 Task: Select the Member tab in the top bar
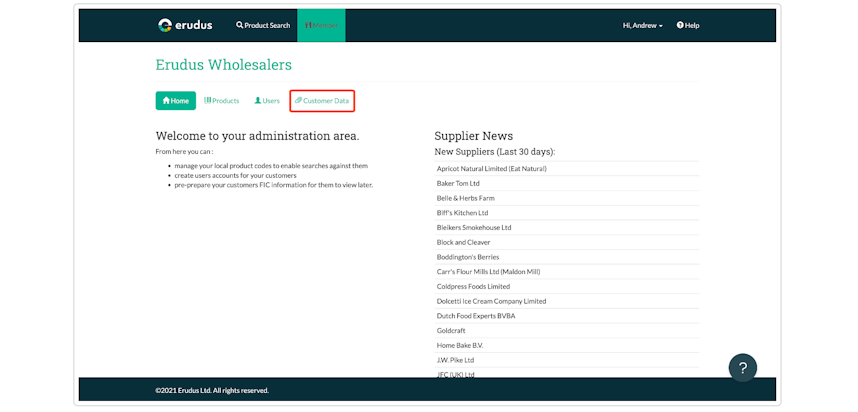pyautogui.click(x=321, y=25)
